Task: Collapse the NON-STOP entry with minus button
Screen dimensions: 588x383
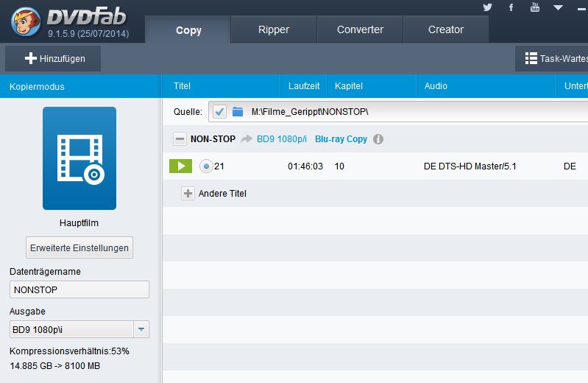Action: (x=180, y=139)
